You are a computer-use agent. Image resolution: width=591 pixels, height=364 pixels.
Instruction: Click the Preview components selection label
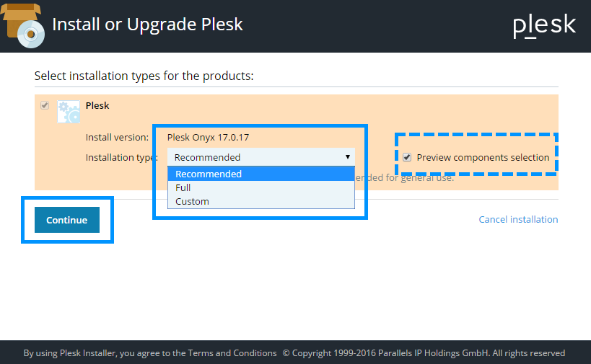coord(483,157)
